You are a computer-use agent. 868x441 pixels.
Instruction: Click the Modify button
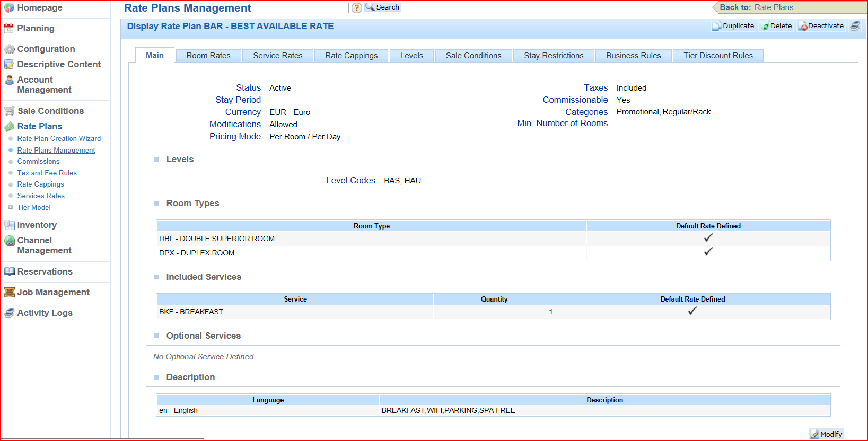826,434
